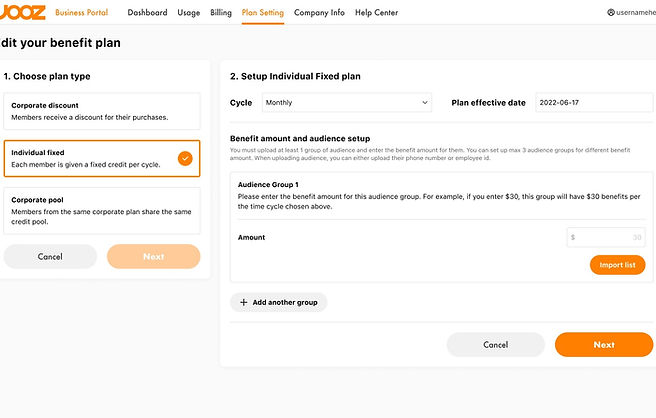Select the Corporate discount plan option
This screenshot has width=656, height=418.
coord(102,111)
